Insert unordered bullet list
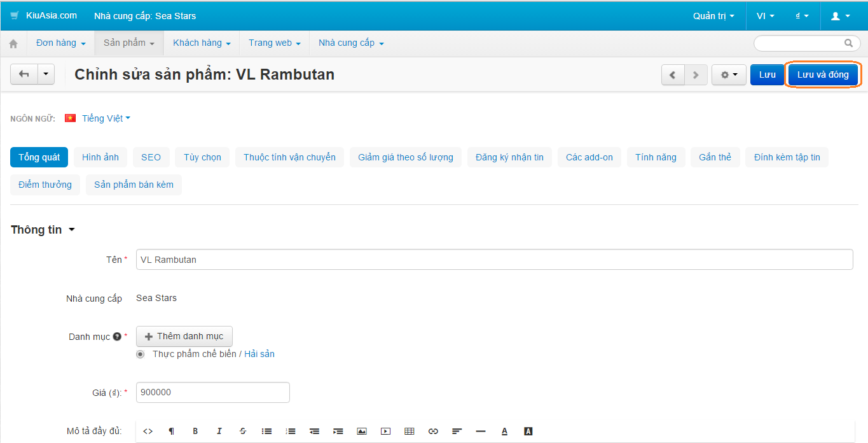Viewport: 868px width, 443px height. 267,431
